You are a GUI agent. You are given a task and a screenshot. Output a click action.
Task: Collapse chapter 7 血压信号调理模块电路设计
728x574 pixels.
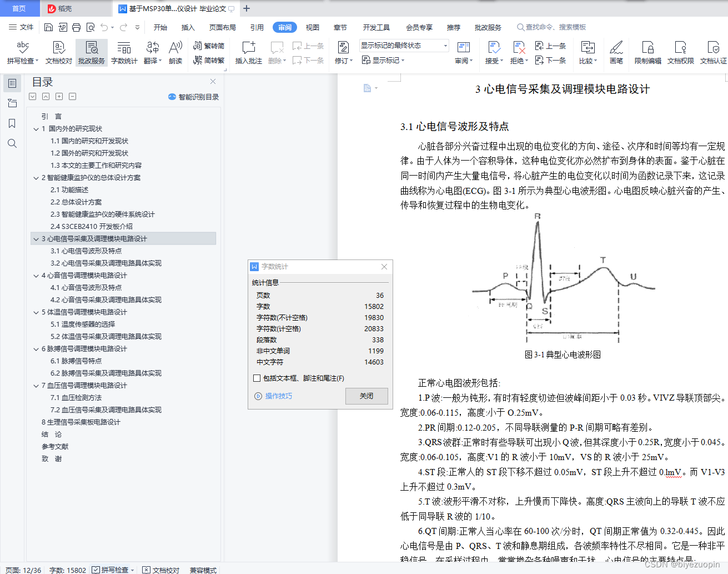pyautogui.click(x=36, y=386)
